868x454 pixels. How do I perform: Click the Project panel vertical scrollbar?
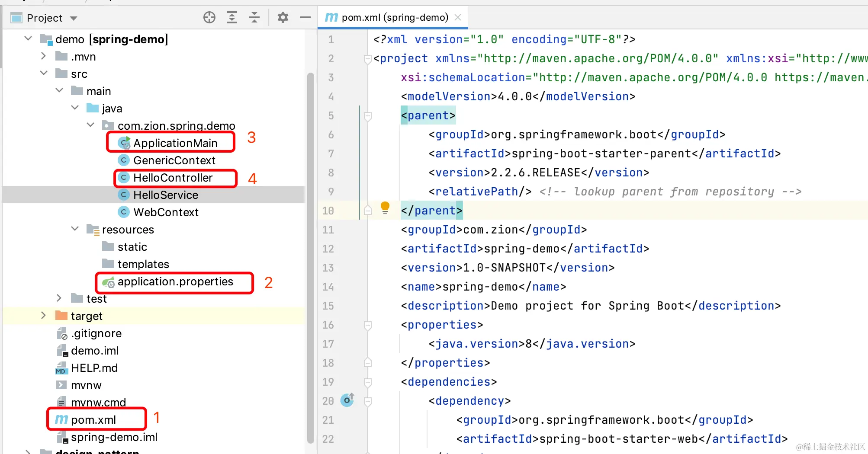310,257
